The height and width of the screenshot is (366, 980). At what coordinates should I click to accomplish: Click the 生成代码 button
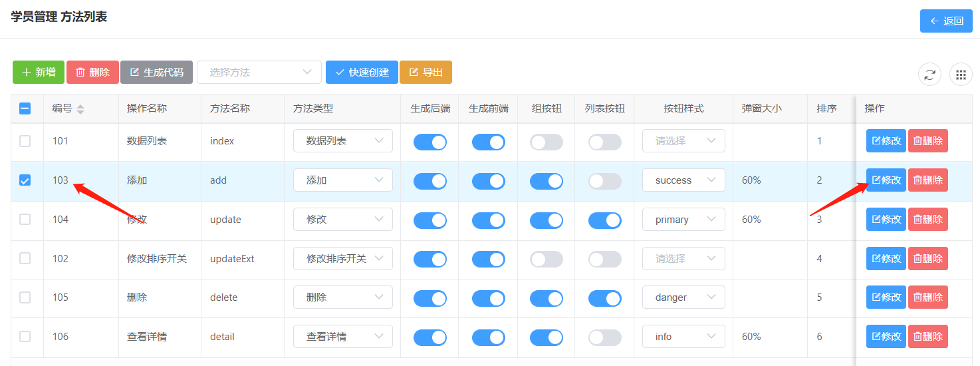(156, 72)
